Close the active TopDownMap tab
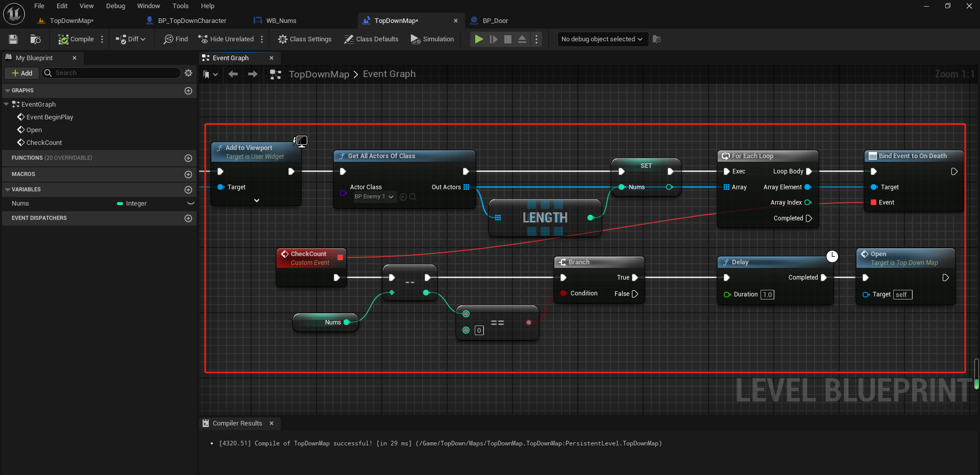Image resolution: width=980 pixels, height=475 pixels. point(456,21)
